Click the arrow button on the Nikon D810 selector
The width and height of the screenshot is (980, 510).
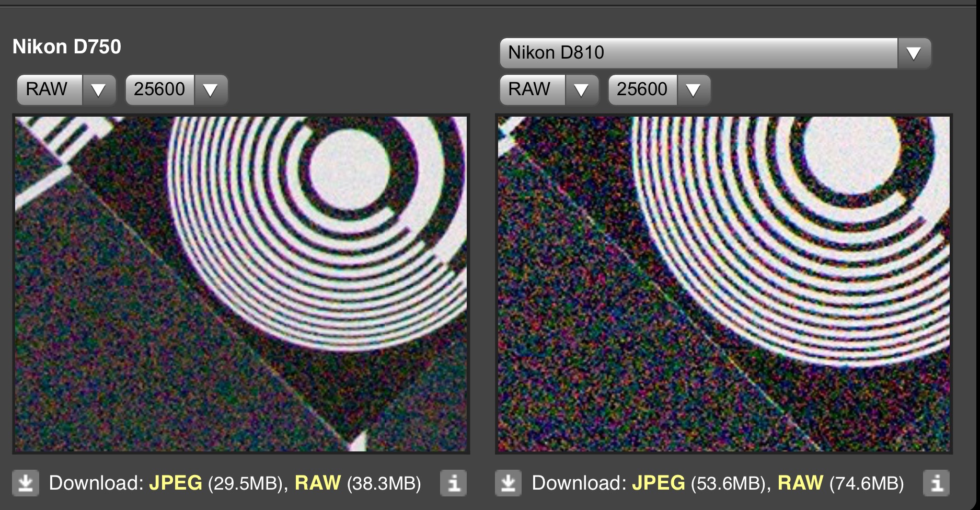914,53
